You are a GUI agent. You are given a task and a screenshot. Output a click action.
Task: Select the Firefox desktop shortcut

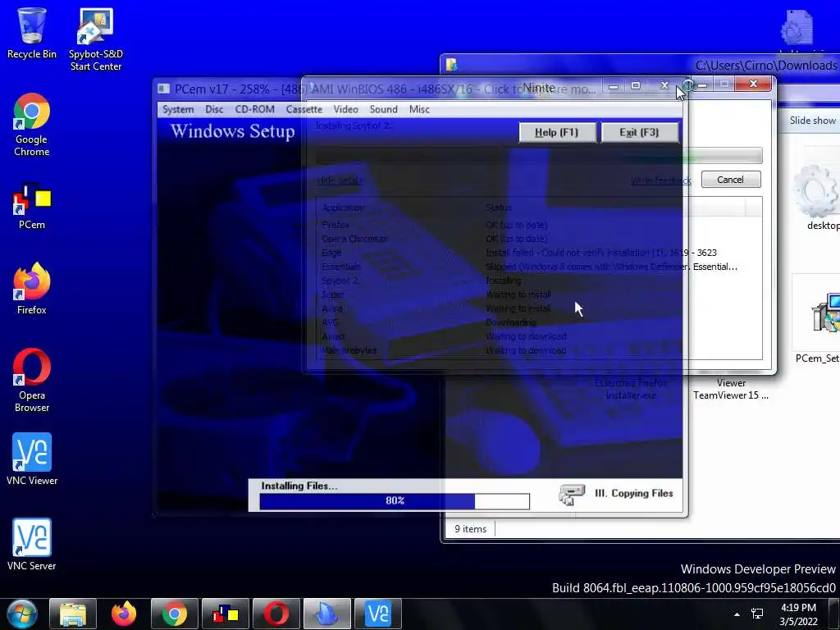coord(32,289)
